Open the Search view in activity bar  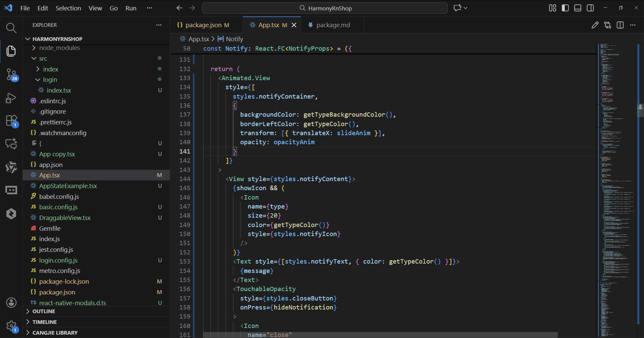tap(11, 28)
